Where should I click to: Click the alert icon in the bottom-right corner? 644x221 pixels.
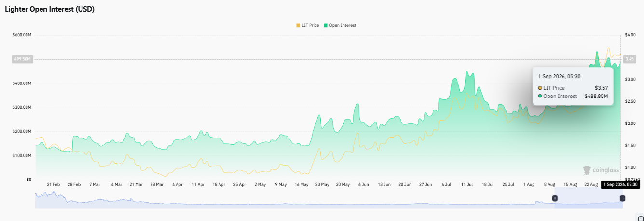coord(641,218)
